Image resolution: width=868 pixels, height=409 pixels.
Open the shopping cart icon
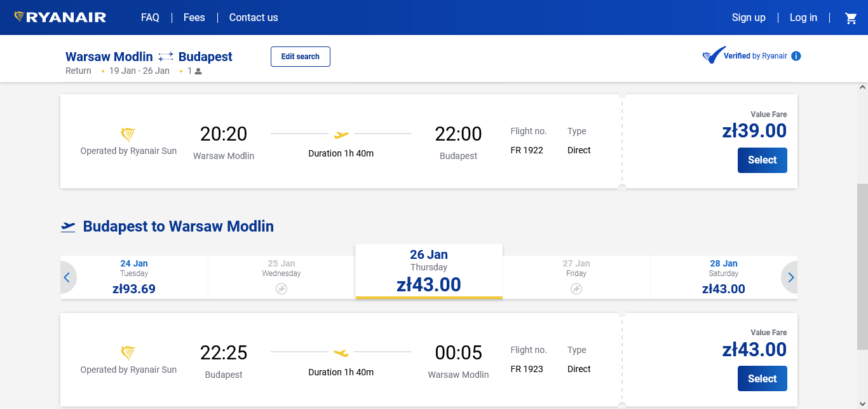pos(851,18)
